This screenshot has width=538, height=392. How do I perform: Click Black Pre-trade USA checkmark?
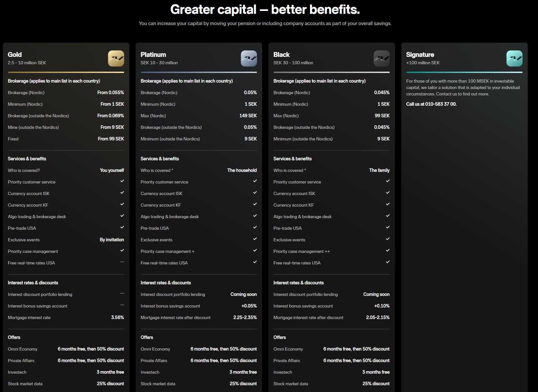[388, 227]
